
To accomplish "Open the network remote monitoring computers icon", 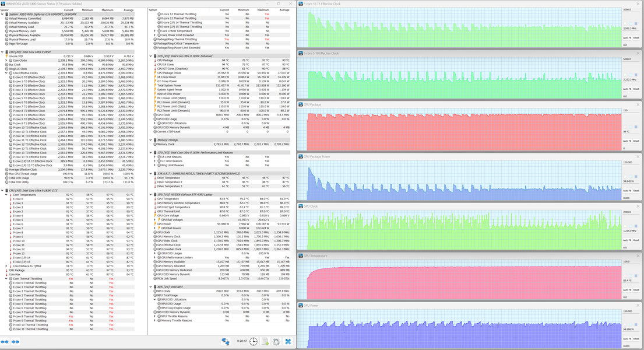I will pyautogui.click(x=226, y=341).
